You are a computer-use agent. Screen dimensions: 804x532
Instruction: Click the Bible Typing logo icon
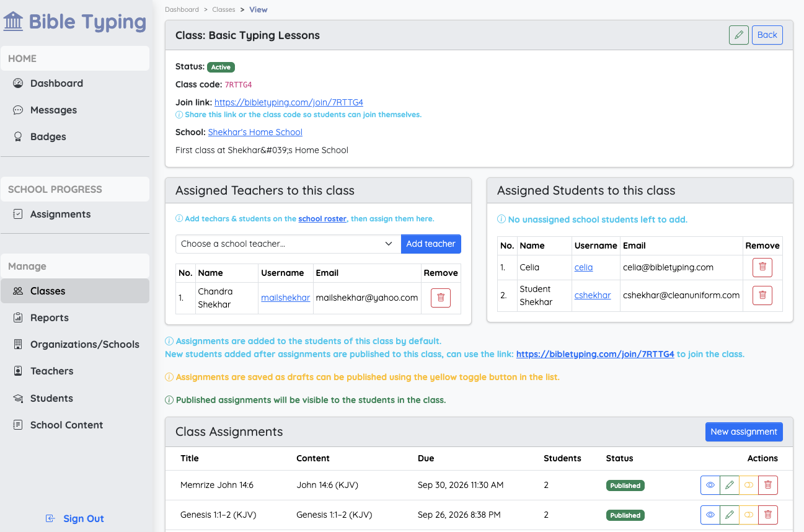(13, 22)
